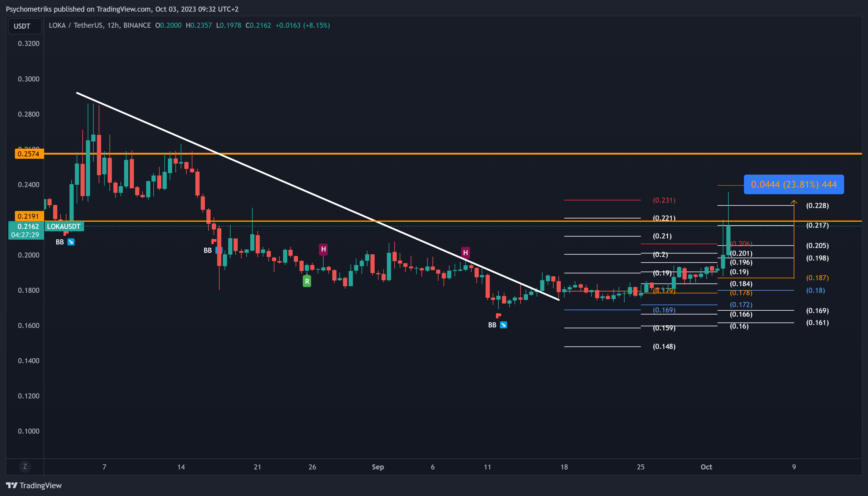
Task: Click the 0.3200 price axis value
Action: (x=29, y=43)
